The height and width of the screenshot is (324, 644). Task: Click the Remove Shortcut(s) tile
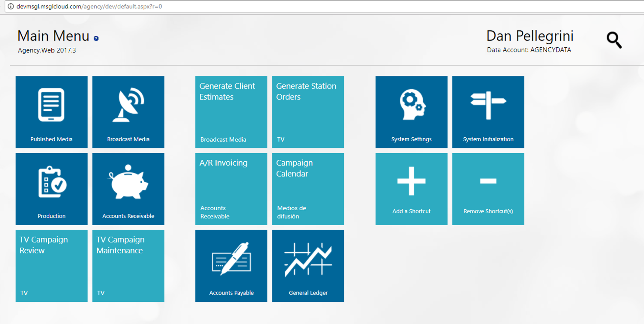488,189
